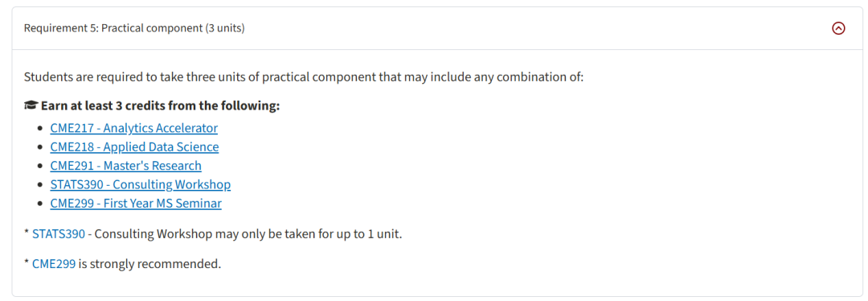Viewport: 868px width, 301px height.
Task: Open CME299 - First Year MS Seminar link
Action: [136, 204]
